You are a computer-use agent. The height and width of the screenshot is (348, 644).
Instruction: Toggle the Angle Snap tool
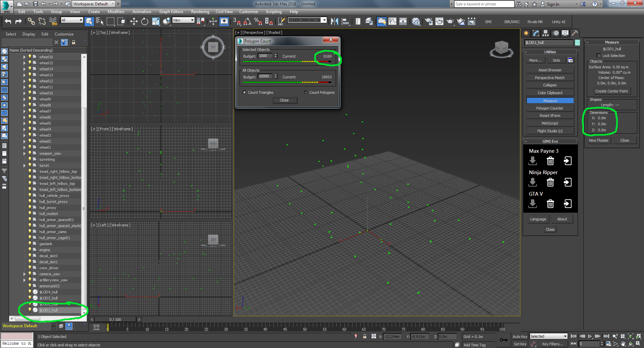(x=248, y=22)
